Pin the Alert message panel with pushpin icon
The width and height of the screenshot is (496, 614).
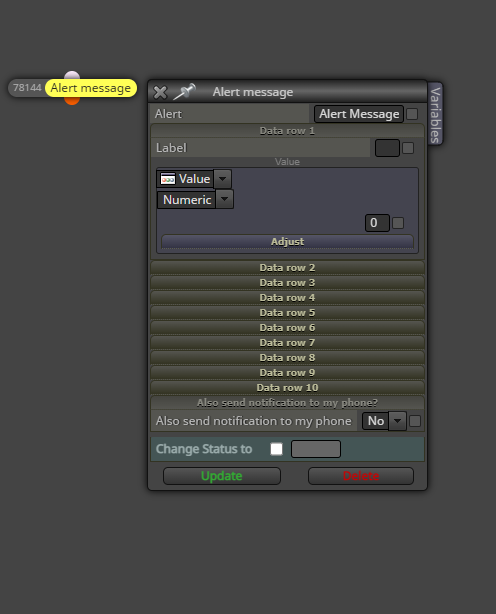tap(184, 92)
